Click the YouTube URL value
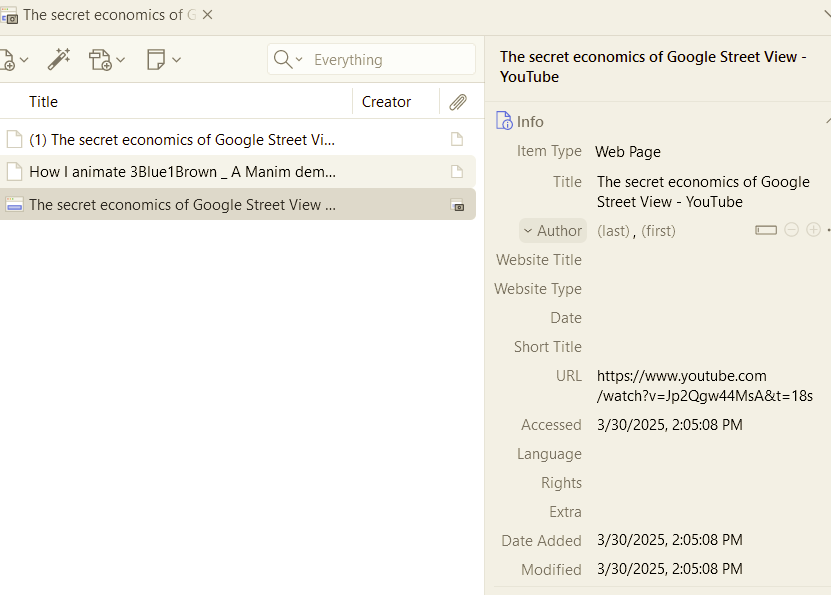 [705, 386]
